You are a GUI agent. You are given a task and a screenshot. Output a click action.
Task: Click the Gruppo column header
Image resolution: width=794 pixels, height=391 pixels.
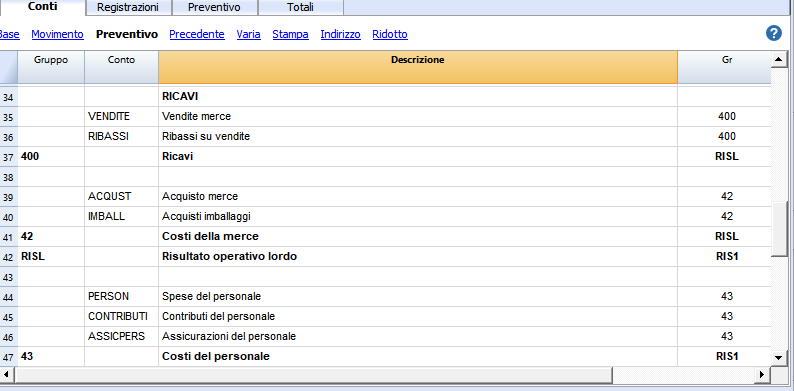[x=51, y=67]
